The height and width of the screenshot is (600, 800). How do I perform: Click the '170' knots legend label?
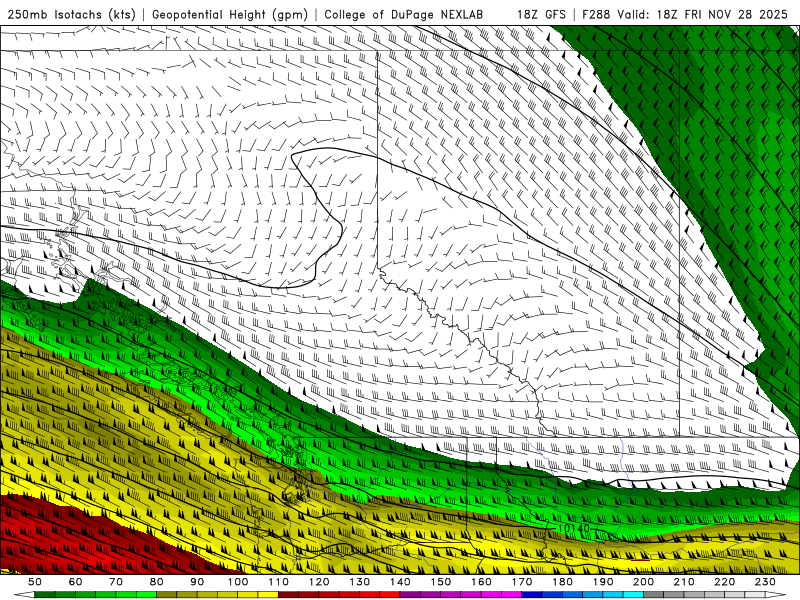522,582
